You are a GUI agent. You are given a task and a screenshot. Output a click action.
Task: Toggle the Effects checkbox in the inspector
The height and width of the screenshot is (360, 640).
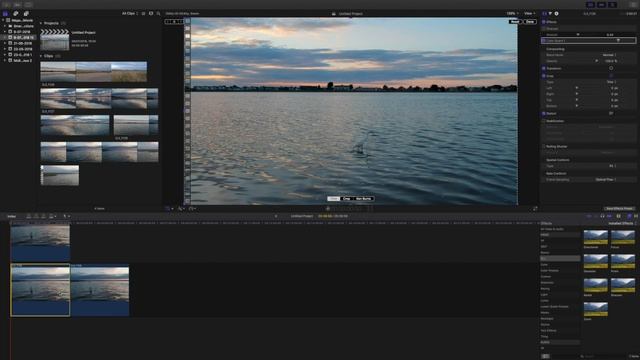pyautogui.click(x=544, y=22)
